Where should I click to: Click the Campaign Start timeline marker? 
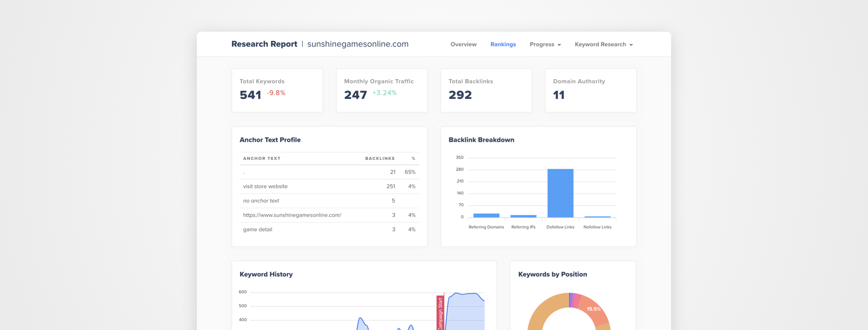click(x=440, y=313)
